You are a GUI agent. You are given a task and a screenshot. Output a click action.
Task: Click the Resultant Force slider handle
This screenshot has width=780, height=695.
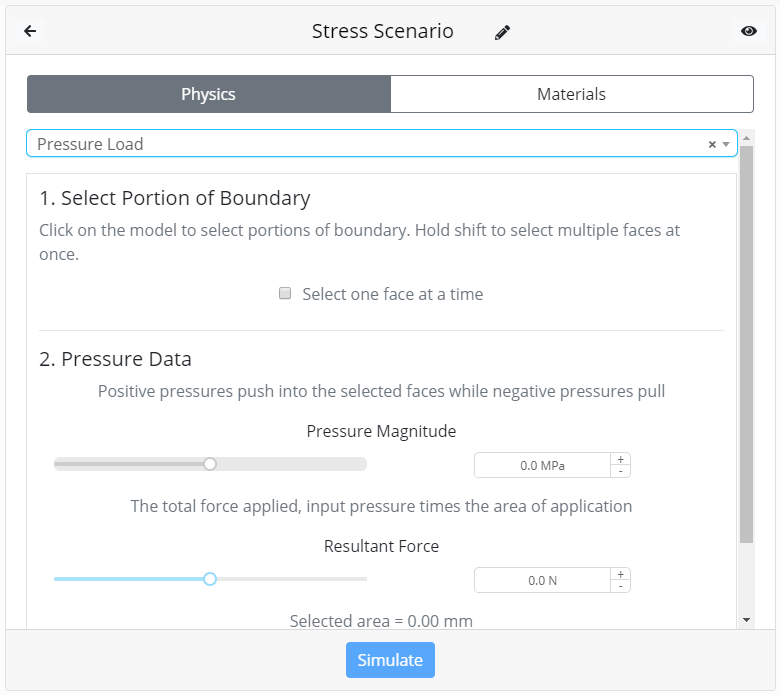[x=210, y=579]
